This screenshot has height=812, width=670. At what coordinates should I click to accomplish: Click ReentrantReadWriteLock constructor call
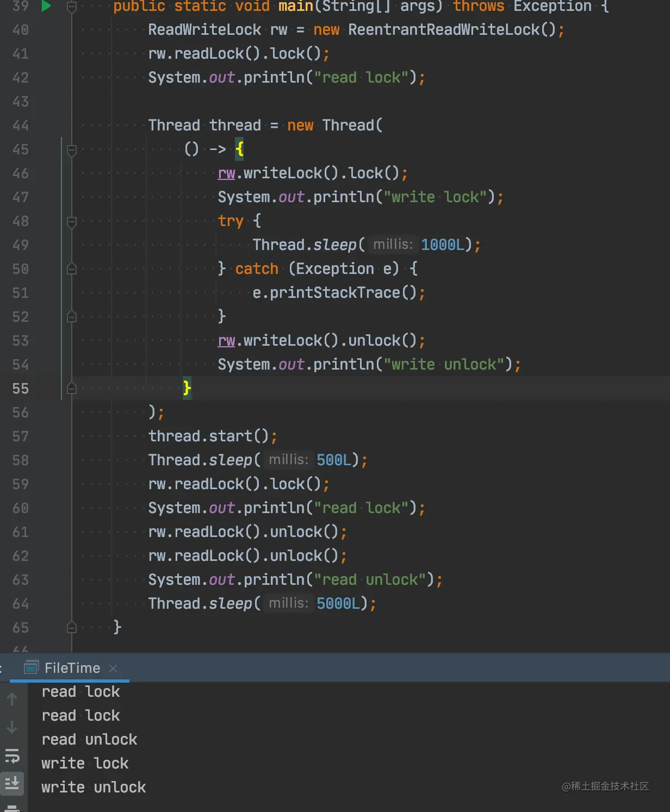452,29
